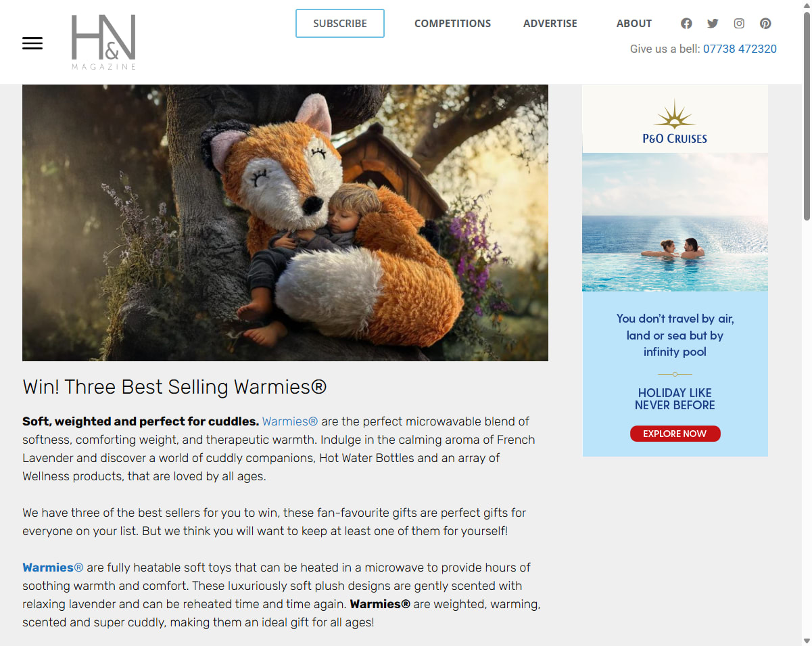Click the infinity pool ad photo
This screenshot has width=812, height=646.
coord(675,222)
